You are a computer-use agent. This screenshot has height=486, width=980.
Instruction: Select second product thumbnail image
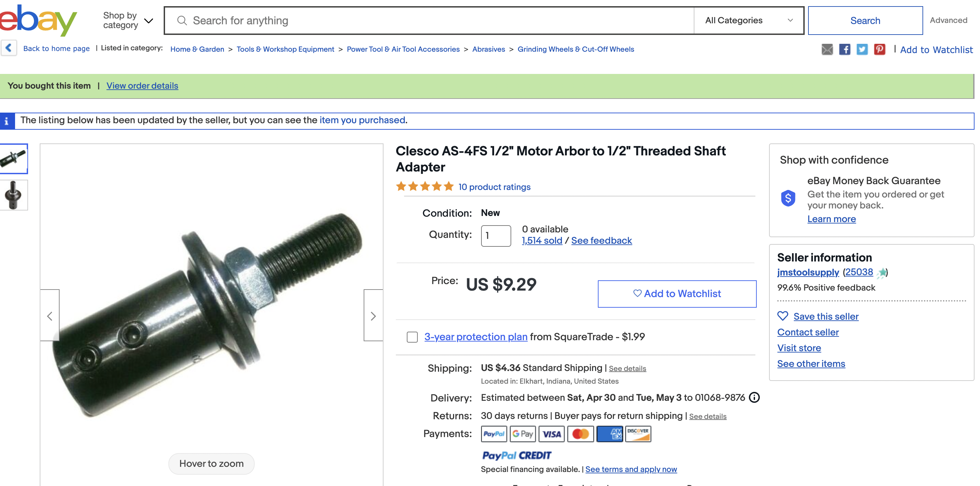tap(14, 195)
